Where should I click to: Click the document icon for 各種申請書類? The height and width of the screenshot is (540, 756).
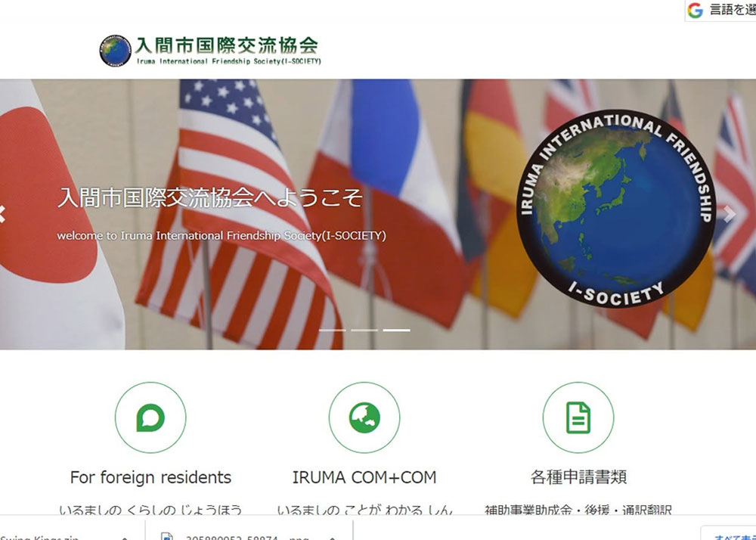pyautogui.click(x=578, y=417)
